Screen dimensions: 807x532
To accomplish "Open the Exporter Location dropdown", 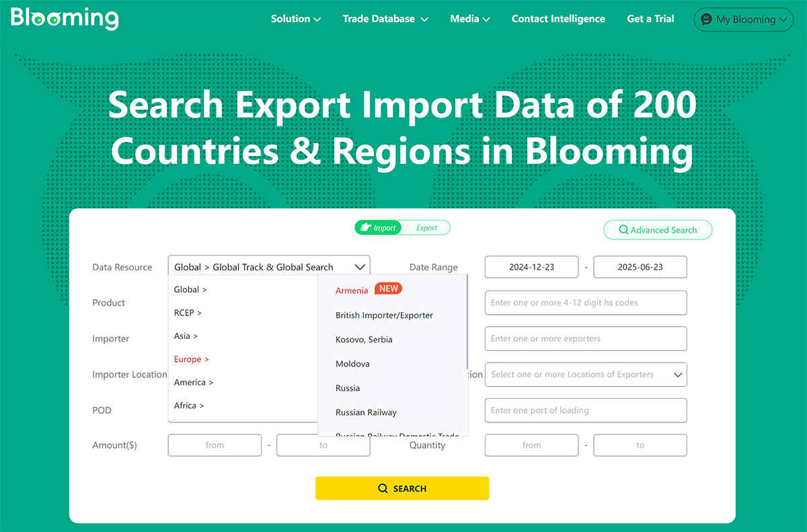I will [585, 375].
